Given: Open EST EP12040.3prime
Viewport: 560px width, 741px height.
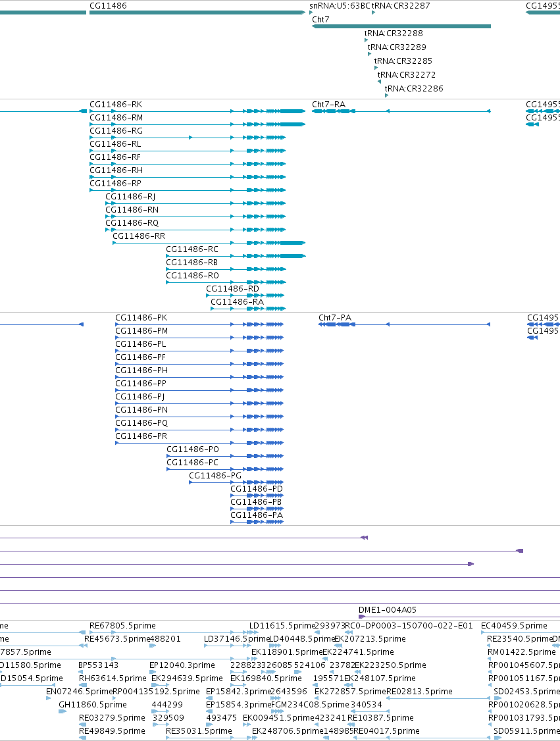Looking at the screenshot, I should click(x=182, y=665).
